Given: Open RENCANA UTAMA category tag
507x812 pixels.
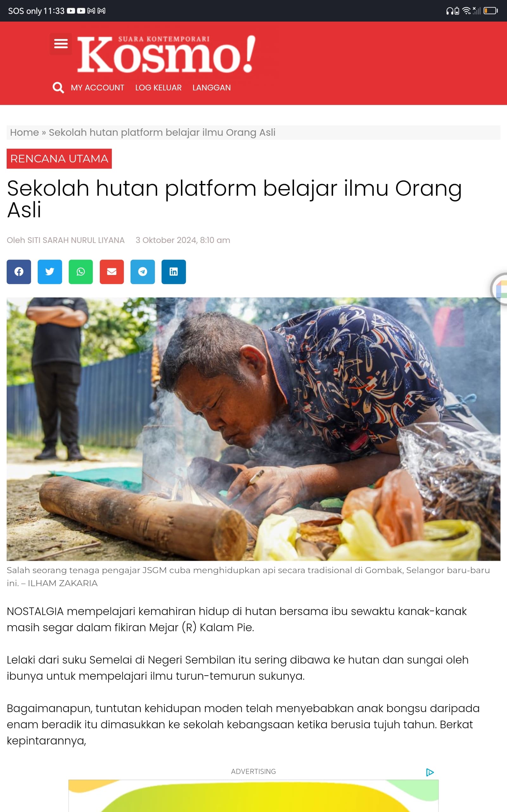Looking at the screenshot, I should click(x=59, y=159).
